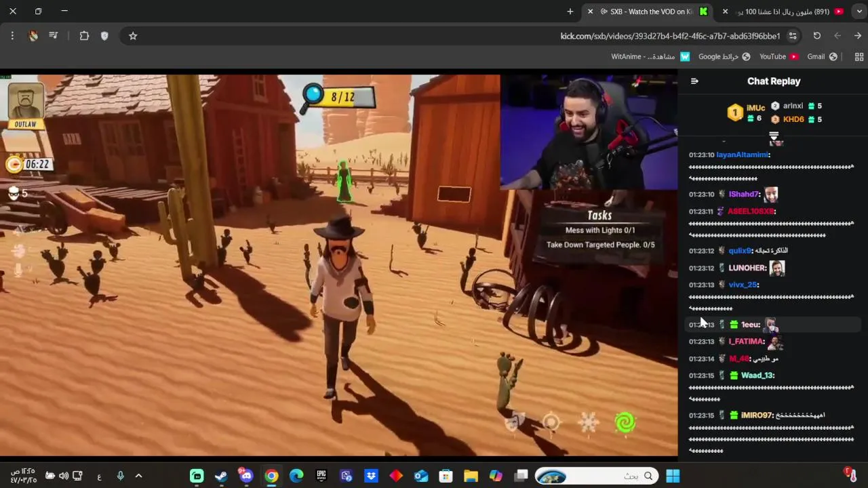Open Kick app in taskbar
This screenshot has width=868, height=488.
197,476
